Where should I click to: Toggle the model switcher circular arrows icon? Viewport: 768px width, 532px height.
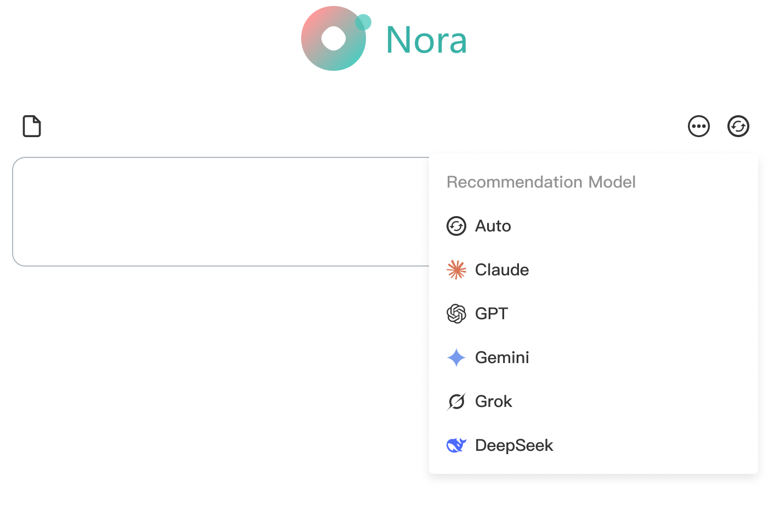click(x=738, y=126)
